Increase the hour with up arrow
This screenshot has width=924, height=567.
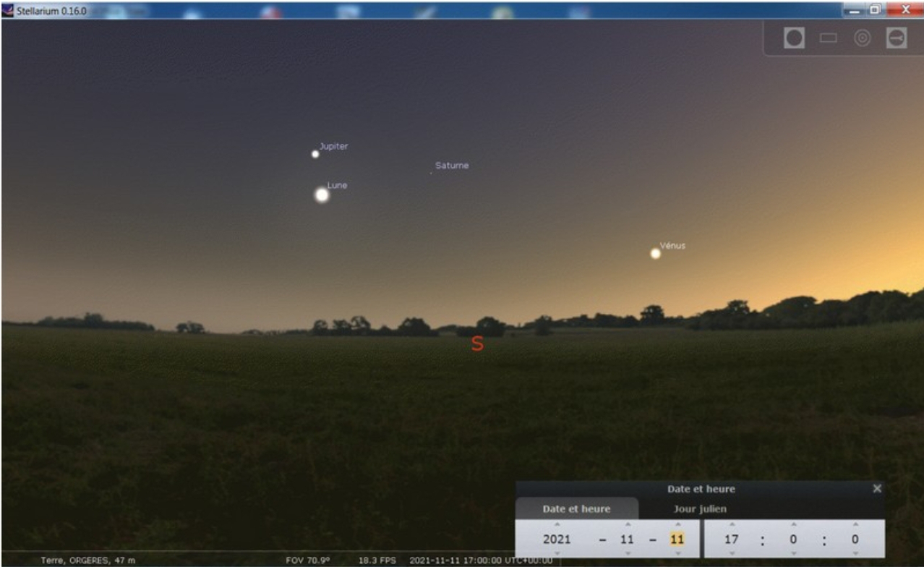(x=732, y=525)
